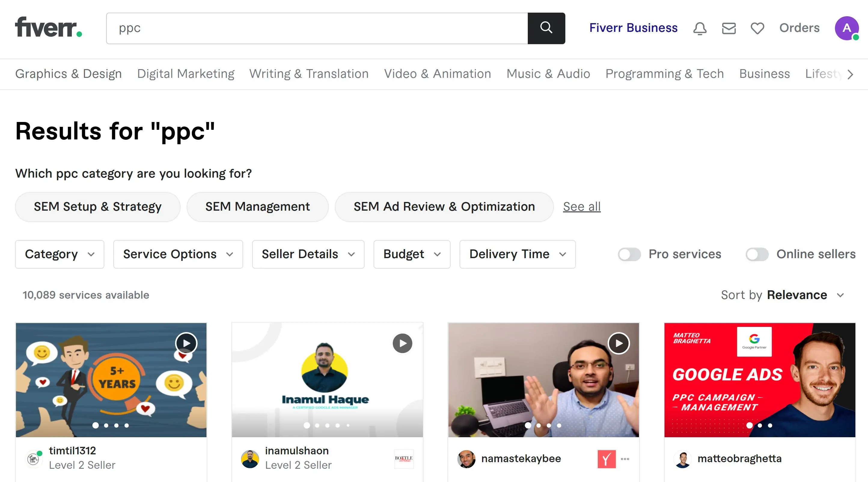
Task: Open Business category
Action: [x=764, y=74]
